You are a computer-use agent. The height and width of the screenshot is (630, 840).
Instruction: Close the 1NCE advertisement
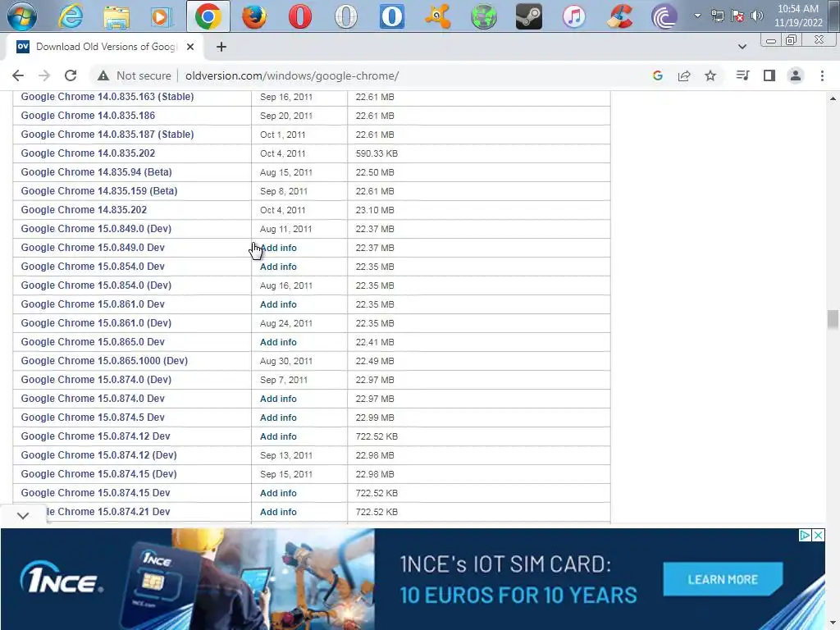(818, 535)
